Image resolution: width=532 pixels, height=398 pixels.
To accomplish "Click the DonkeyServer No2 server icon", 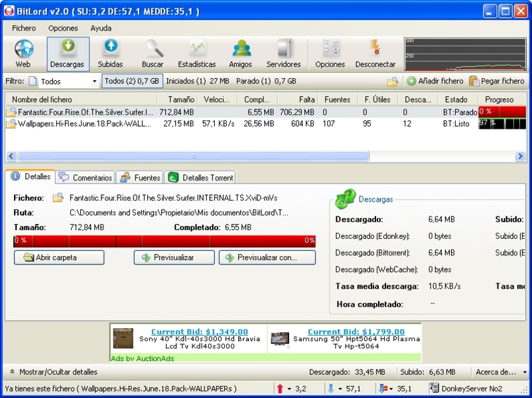I will click(x=434, y=388).
